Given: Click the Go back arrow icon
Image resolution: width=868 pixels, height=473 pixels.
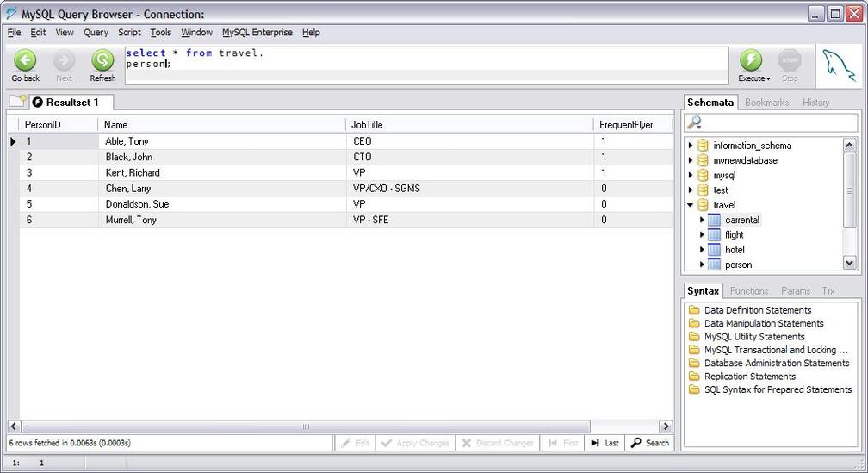Looking at the screenshot, I should tap(25, 60).
